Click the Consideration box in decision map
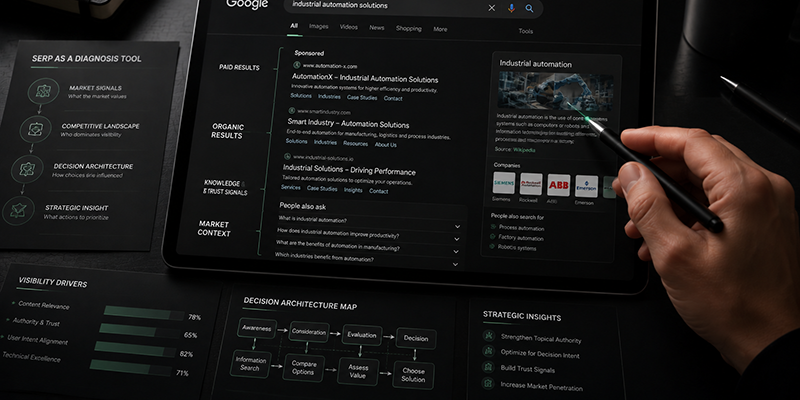The width and height of the screenshot is (800, 400). pyautogui.click(x=309, y=332)
